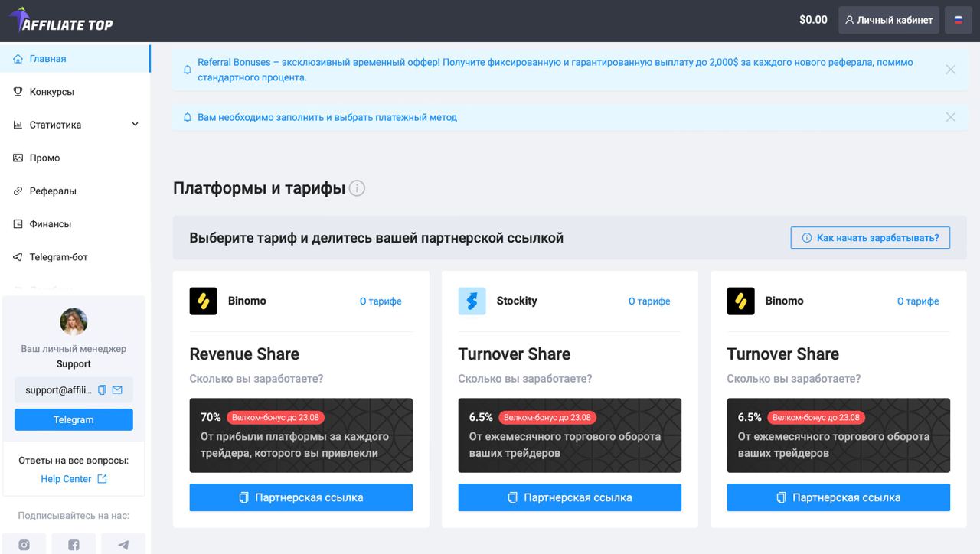Open О тарифе on Binomo Turnover Share card
Image resolution: width=980 pixels, height=554 pixels.
[918, 301]
